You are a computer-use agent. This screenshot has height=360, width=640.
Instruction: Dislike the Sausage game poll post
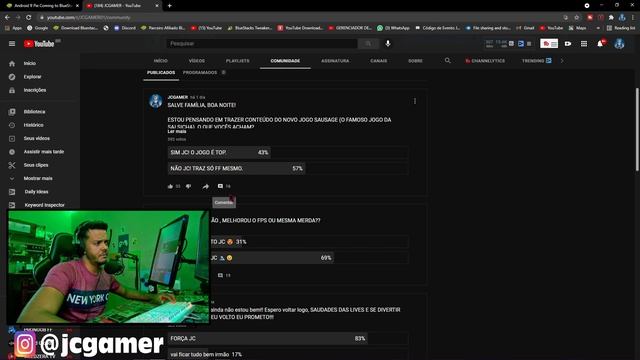[188, 186]
